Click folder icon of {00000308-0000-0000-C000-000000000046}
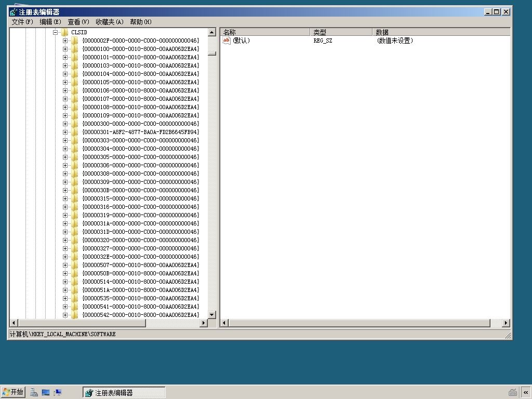Screen dimensions: 532x399 (75, 174)
